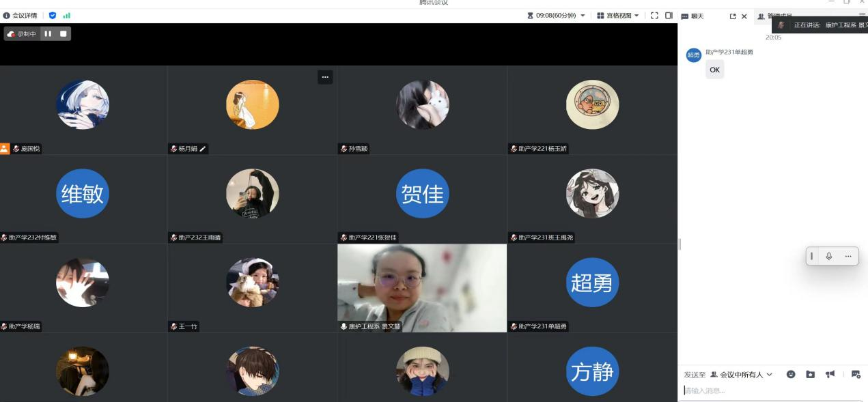Check the green network signal icon
This screenshot has width=868, height=402.
click(x=66, y=15)
